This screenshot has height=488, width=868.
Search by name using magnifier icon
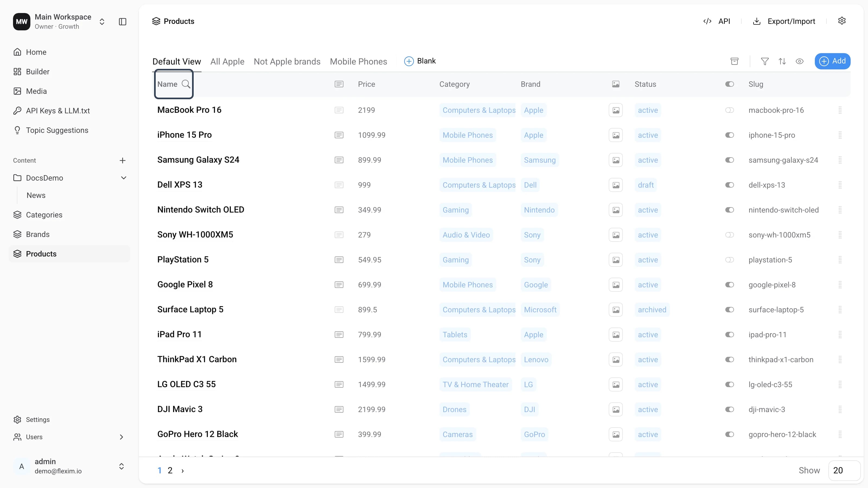[186, 84]
